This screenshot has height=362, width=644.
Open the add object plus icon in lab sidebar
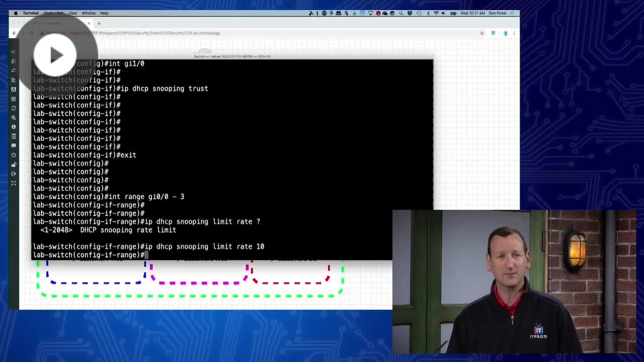coord(14,52)
